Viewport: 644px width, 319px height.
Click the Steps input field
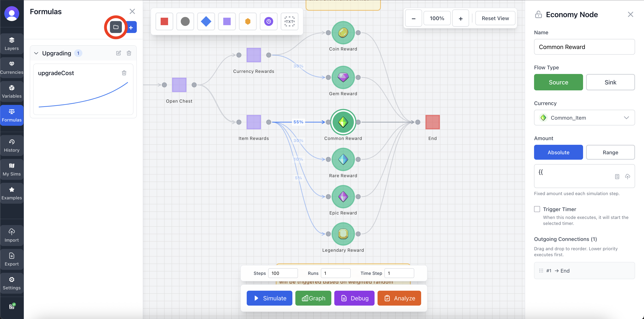coord(283,273)
